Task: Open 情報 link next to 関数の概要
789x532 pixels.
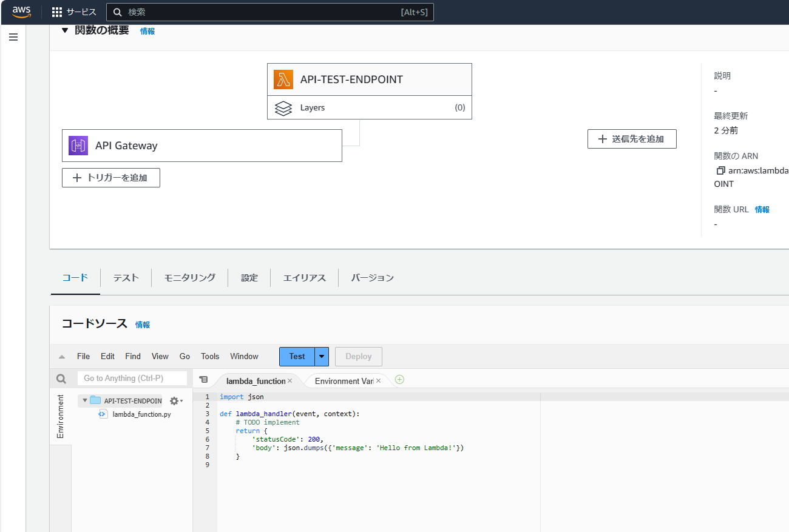Action: (147, 31)
